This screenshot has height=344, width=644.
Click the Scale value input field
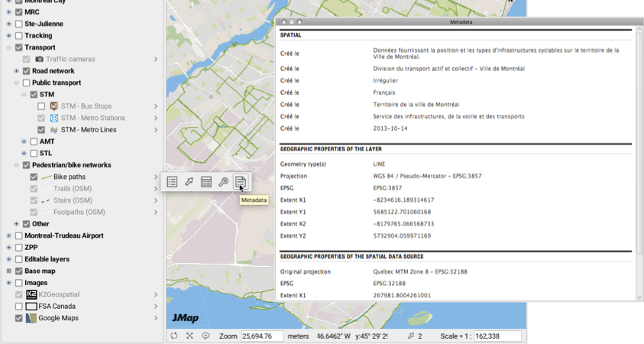click(497, 336)
